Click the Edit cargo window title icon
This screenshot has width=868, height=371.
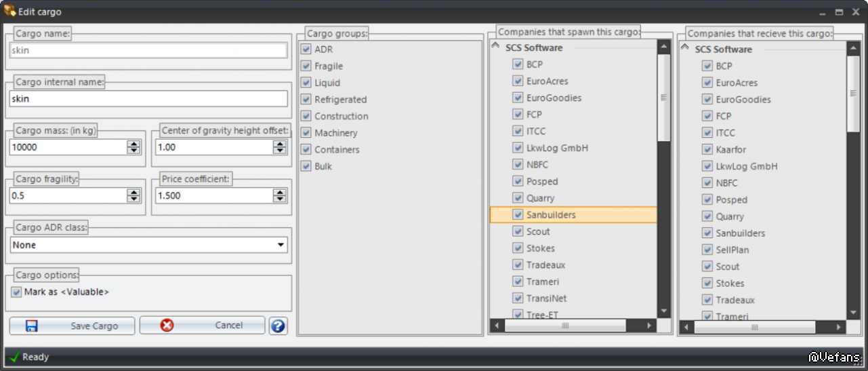9,12
